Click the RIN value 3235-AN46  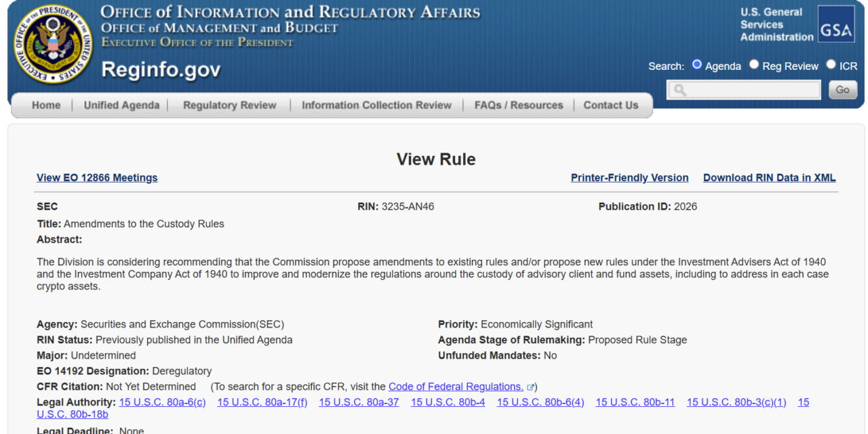click(x=408, y=206)
